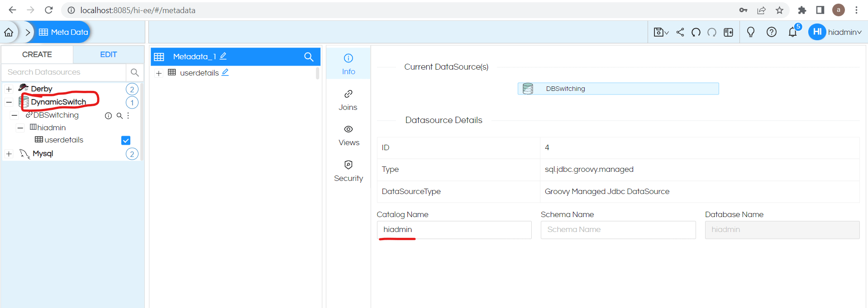The image size is (868, 308).
Task: Open the browser profile avatar
Action: tap(839, 10)
